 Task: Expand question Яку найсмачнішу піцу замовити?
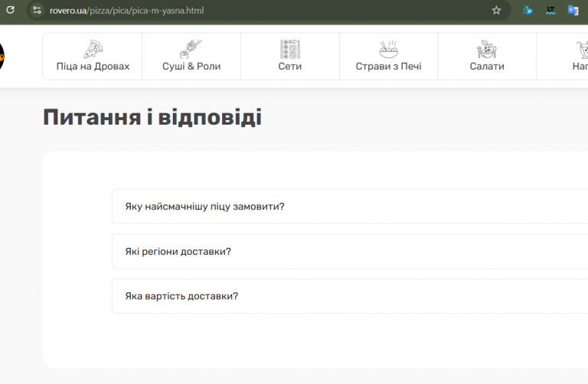(350, 207)
